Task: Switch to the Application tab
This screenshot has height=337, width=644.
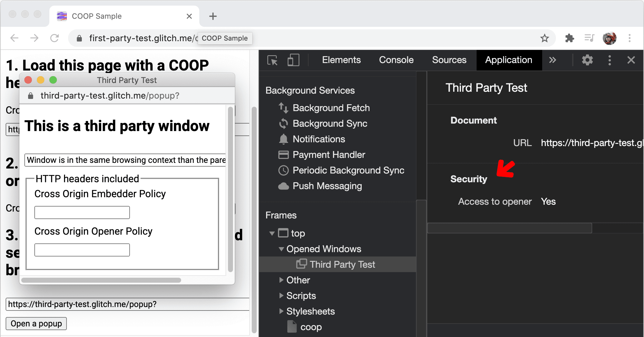Action: 508,59
